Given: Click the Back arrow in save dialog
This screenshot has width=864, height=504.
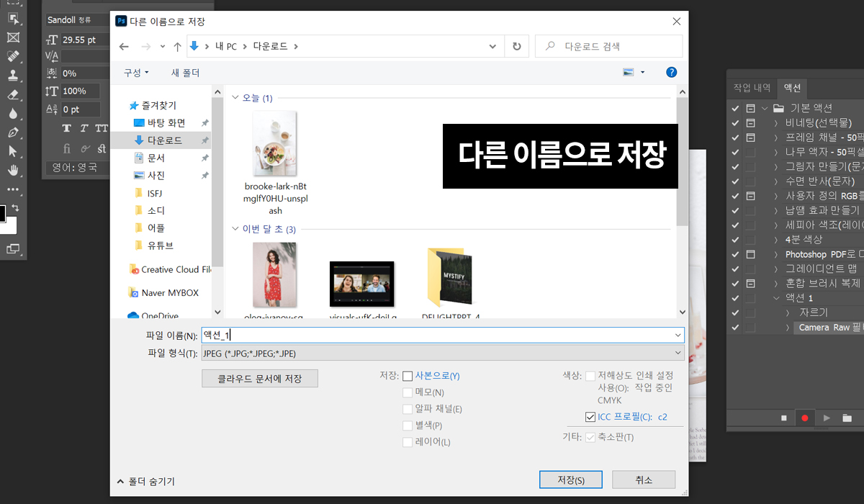Looking at the screenshot, I should click(x=124, y=46).
